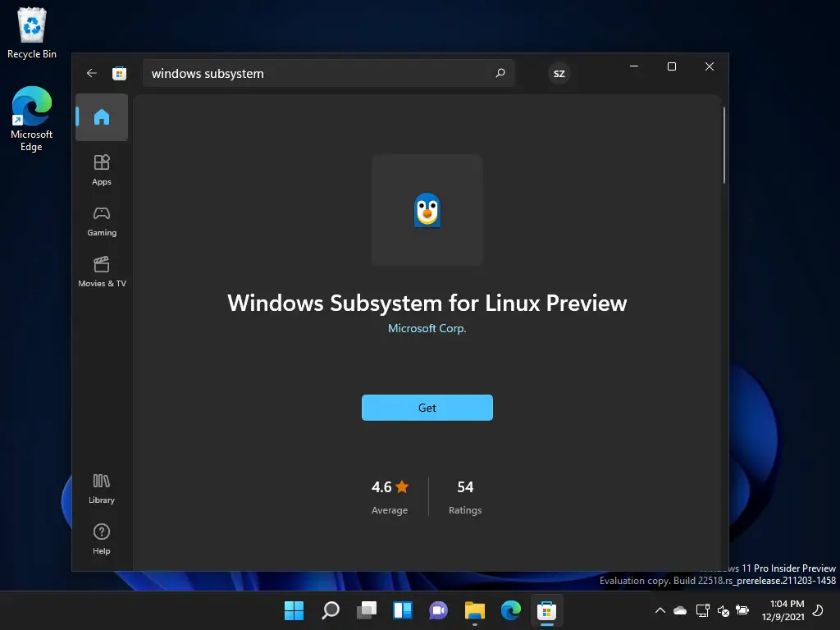Viewport: 840px width, 630px height.
Task: Click the Windows Subsystem for Linux Preview title
Action: coord(427,304)
